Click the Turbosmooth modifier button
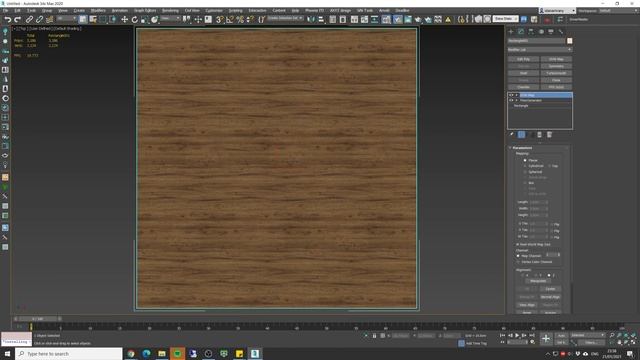 pyautogui.click(x=556, y=73)
